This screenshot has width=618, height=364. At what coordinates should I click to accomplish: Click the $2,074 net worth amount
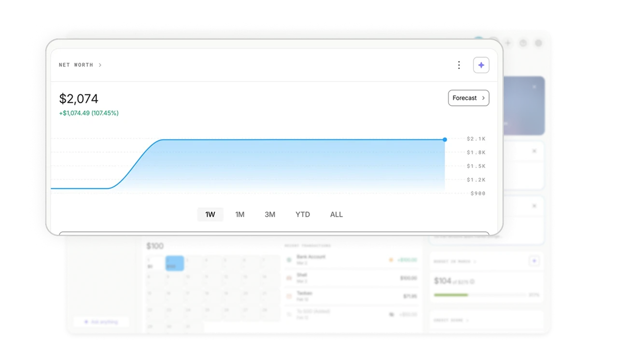click(x=79, y=99)
